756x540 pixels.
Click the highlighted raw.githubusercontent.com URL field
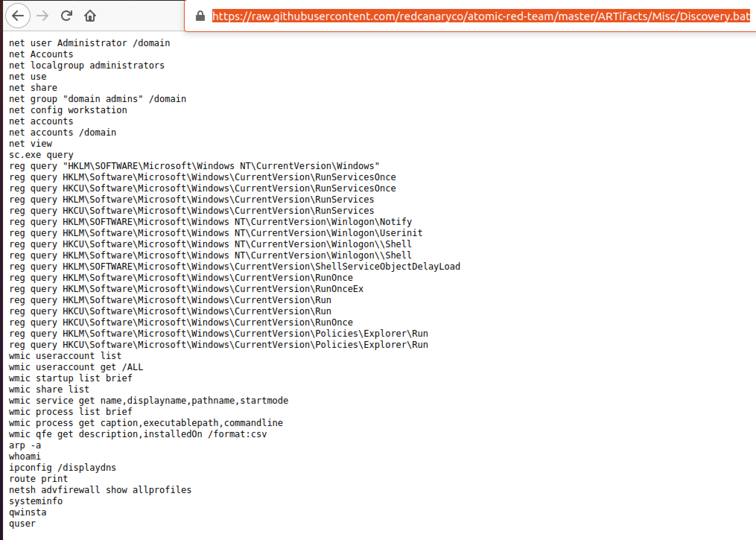[480, 16]
